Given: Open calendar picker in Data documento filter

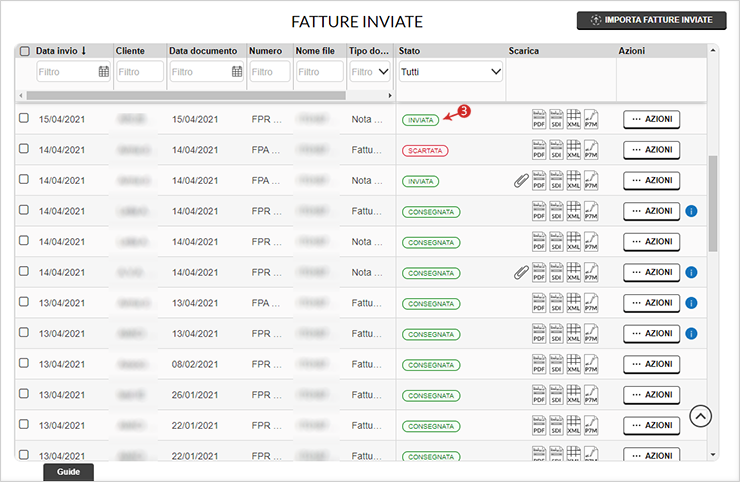Looking at the screenshot, I should coord(237,72).
